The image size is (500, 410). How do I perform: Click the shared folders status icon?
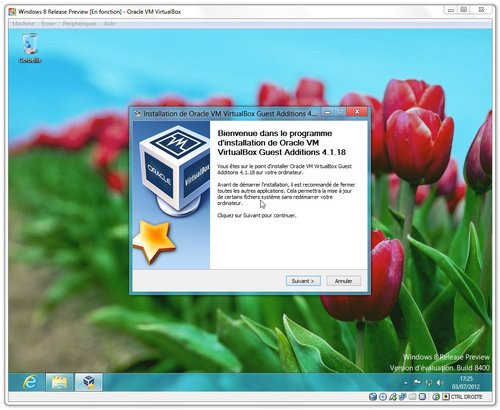tap(412, 397)
